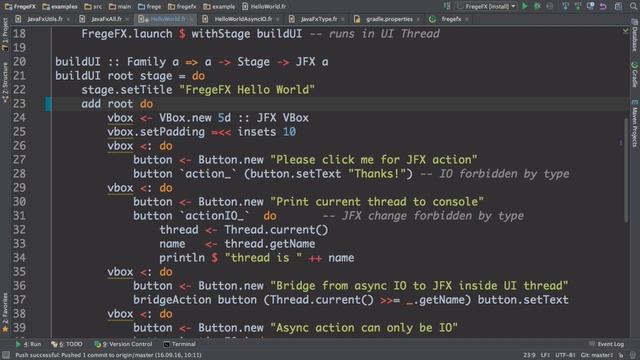This screenshot has width=640, height=360.
Task: Click println on line 34
Action: tap(182, 258)
